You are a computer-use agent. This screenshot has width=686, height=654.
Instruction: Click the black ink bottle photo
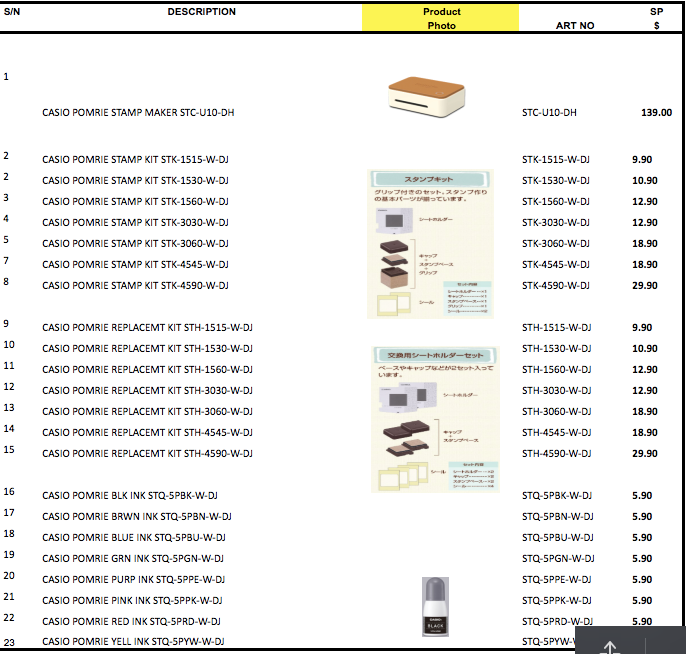tap(435, 607)
